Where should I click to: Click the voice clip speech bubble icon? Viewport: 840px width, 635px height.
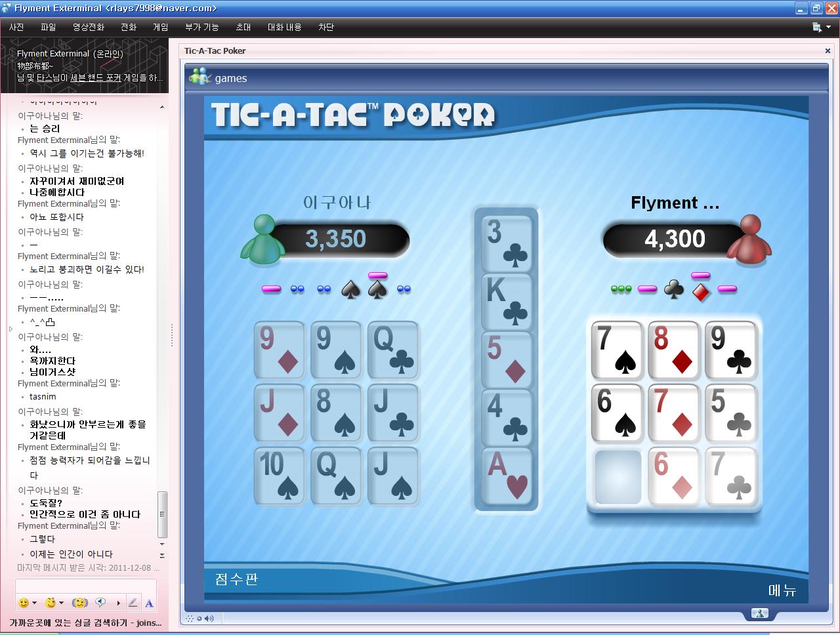click(100, 602)
